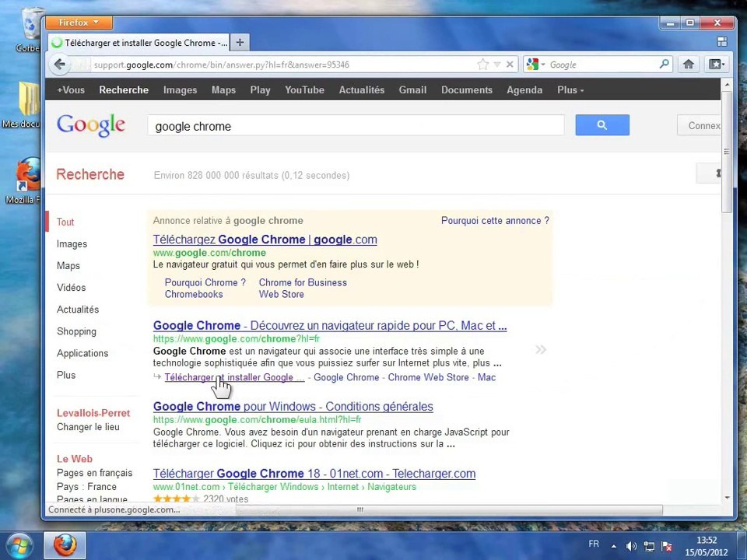Filter results by Vidéos in sidebar
The height and width of the screenshot is (560, 747).
[x=72, y=288]
